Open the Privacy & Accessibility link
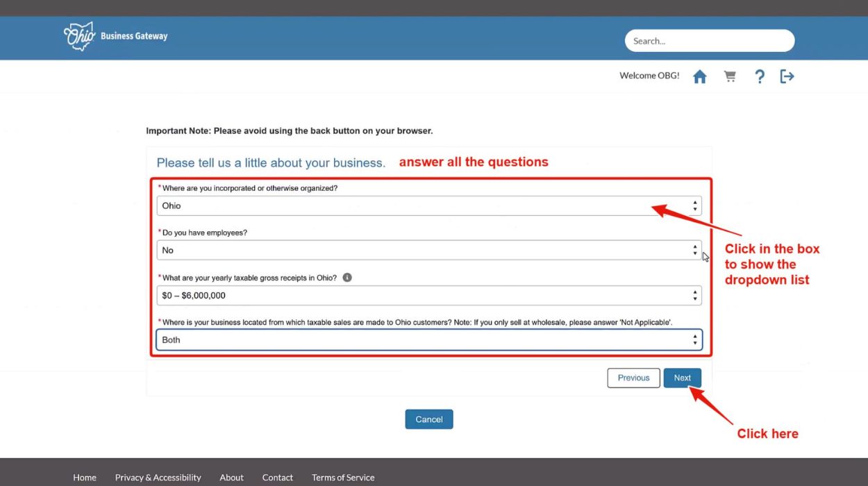The height and width of the screenshot is (486, 868). click(158, 477)
